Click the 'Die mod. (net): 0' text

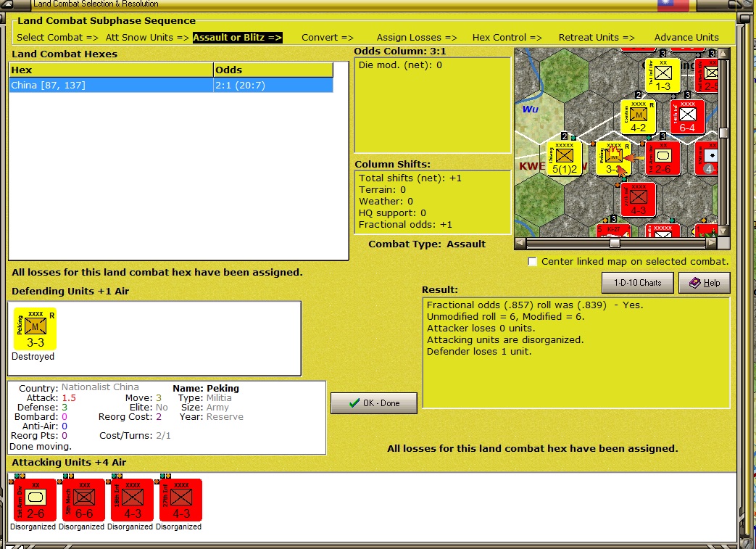pyautogui.click(x=400, y=65)
